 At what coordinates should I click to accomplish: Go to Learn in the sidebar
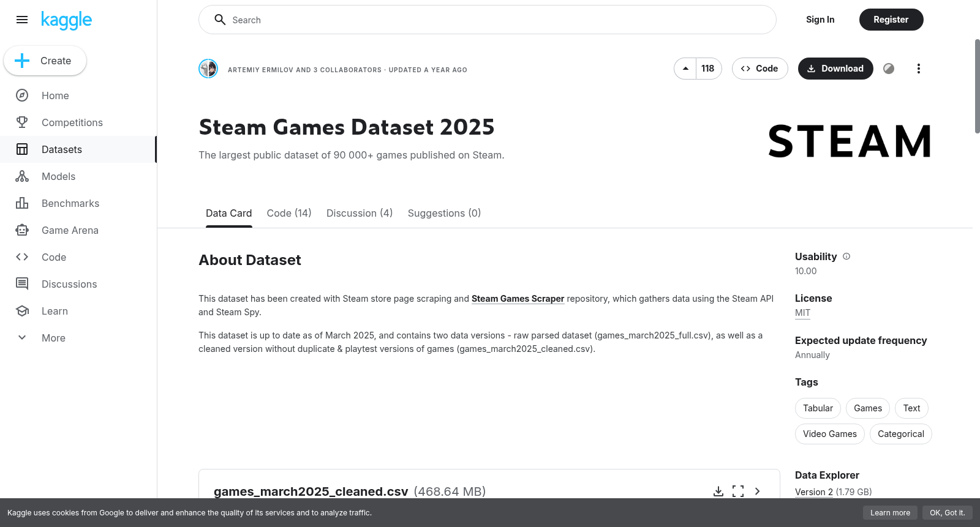(78, 311)
